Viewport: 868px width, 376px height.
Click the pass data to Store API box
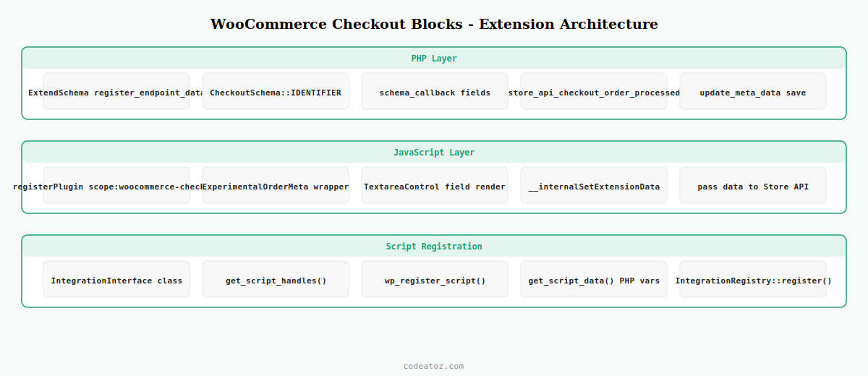(753, 185)
